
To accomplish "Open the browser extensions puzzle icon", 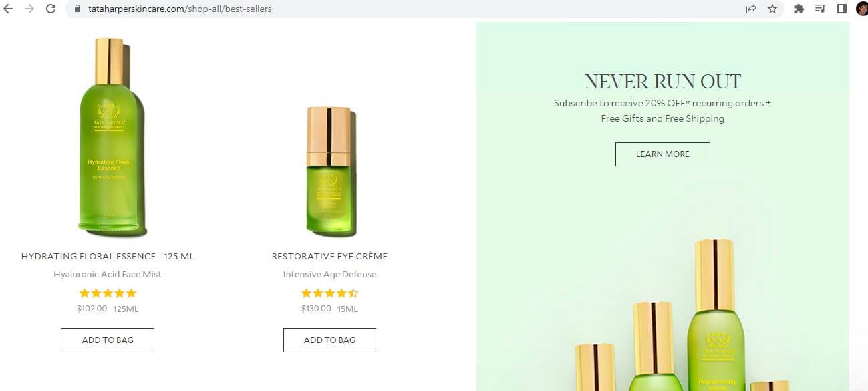I will 799,9.
